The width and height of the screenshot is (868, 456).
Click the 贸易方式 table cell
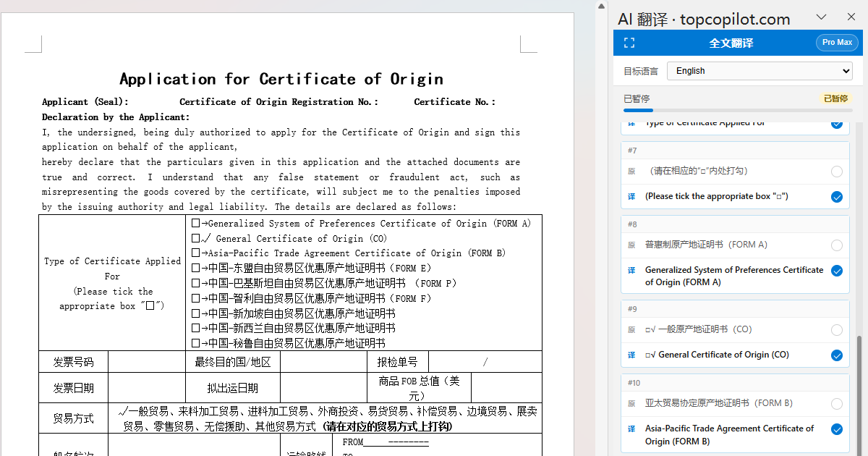[x=73, y=418]
